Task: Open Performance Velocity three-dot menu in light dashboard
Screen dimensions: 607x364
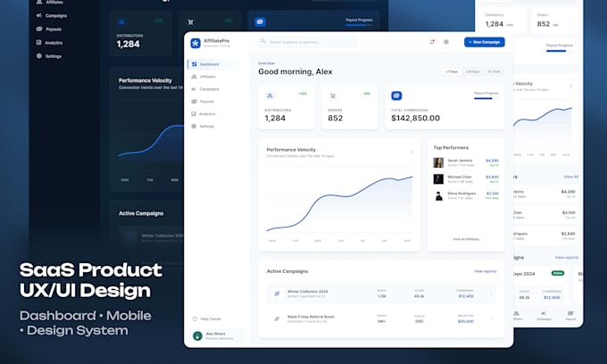Action: tap(412, 152)
